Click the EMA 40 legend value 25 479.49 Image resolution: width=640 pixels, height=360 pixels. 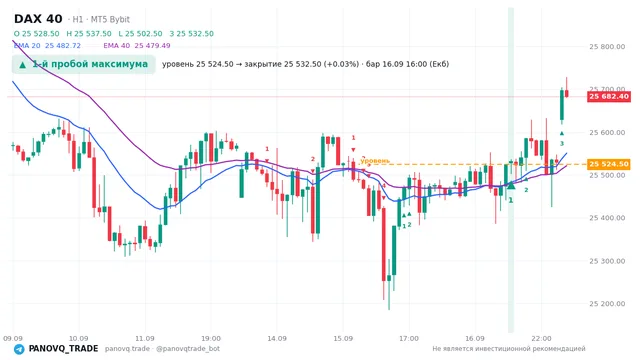tap(152, 45)
